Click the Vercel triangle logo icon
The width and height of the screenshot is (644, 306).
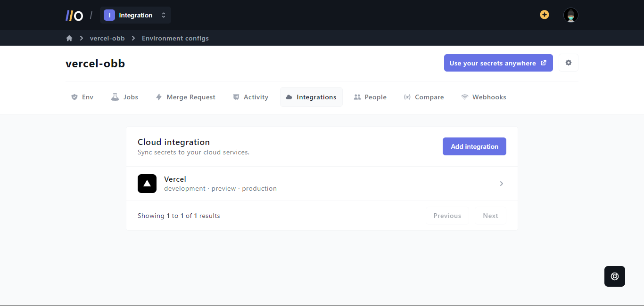coord(147,184)
